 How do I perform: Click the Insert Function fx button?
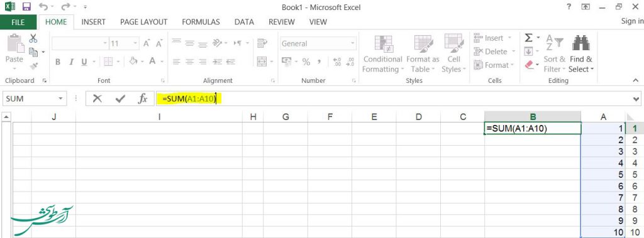(143, 99)
